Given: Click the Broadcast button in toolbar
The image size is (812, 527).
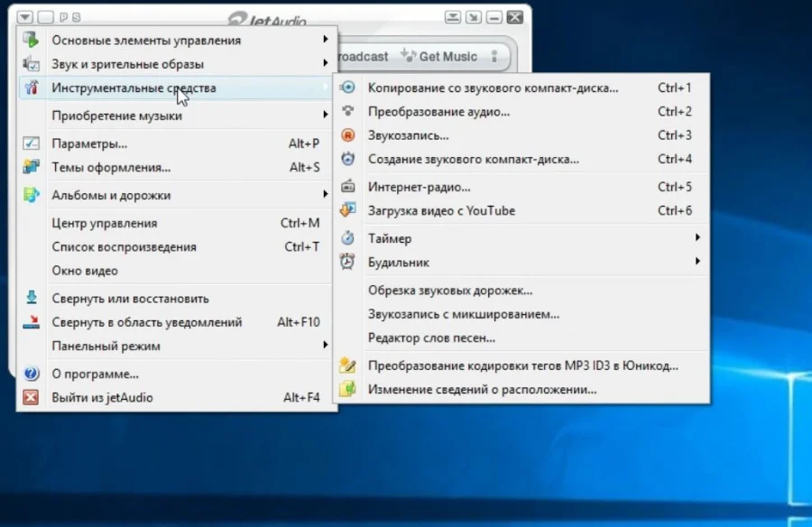Looking at the screenshot, I should coord(364,56).
